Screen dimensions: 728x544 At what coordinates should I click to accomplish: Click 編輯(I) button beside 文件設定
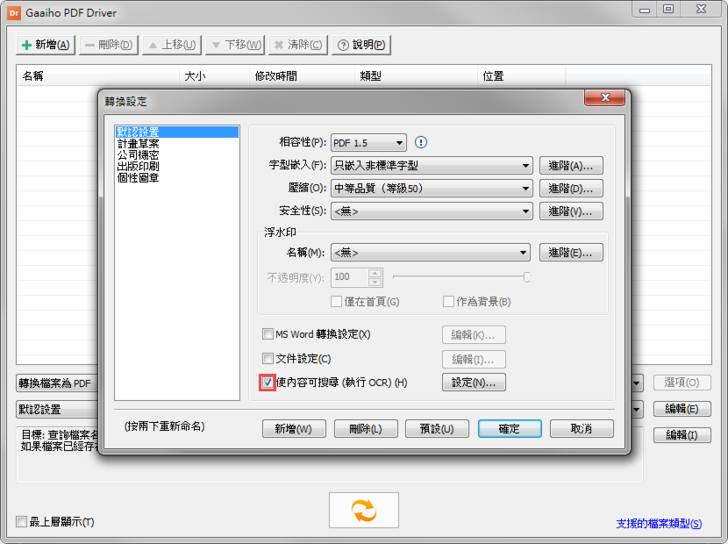474,359
